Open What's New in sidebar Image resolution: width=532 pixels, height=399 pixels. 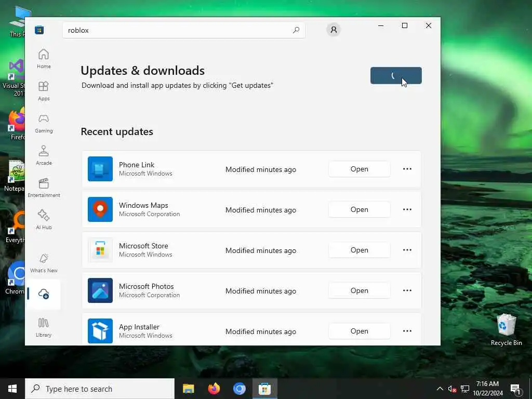[x=44, y=263]
